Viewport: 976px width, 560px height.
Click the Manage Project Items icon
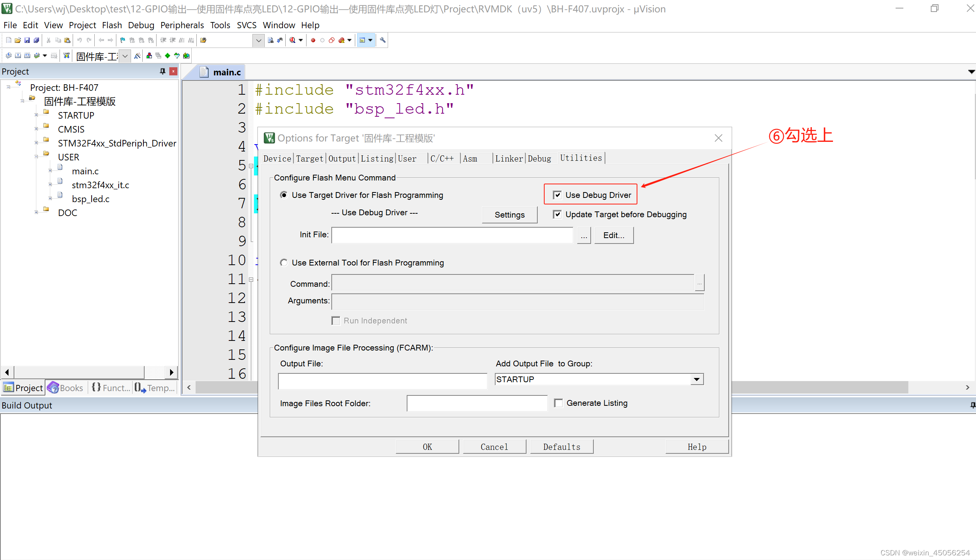coord(149,56)
